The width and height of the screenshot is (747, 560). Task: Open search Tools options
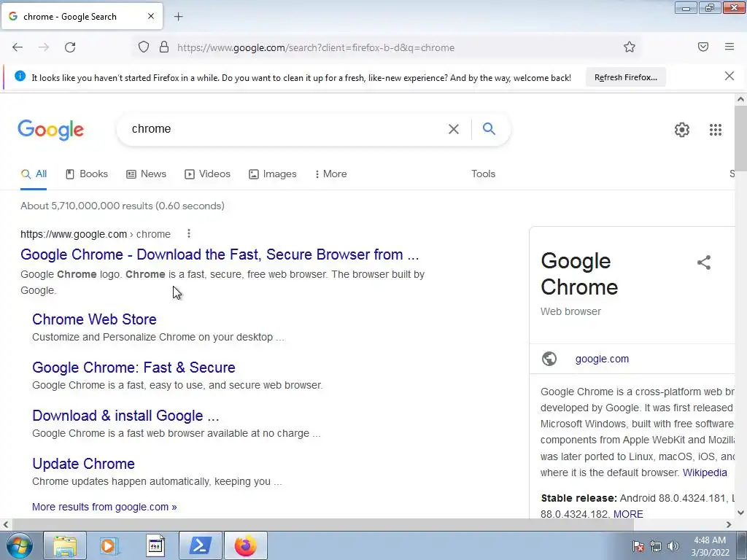coord(483,174)
